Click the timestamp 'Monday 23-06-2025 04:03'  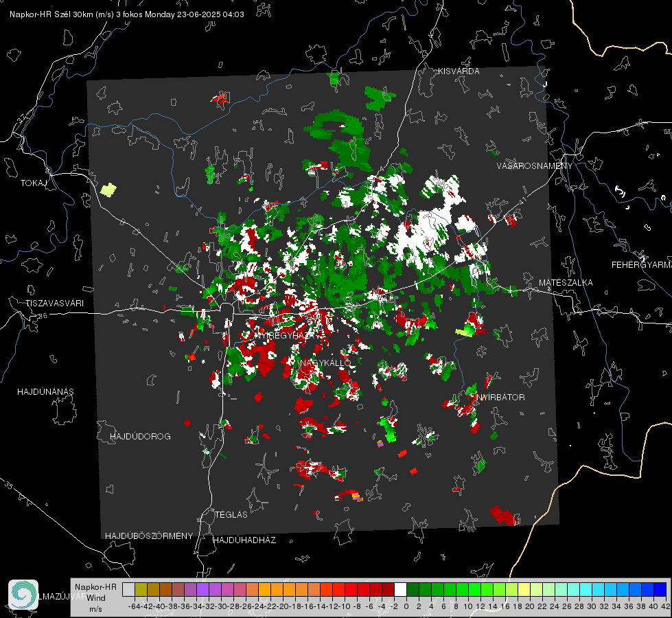point(194,14)
